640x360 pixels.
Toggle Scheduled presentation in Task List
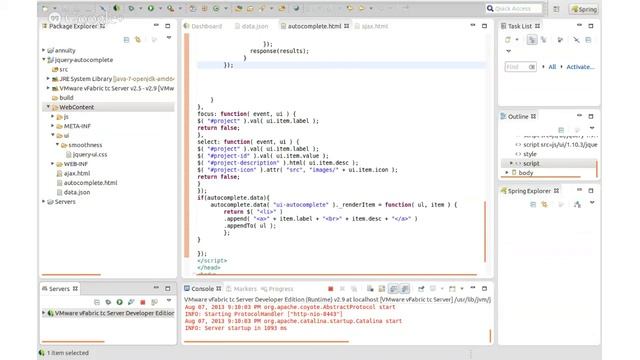pos(544,40)
